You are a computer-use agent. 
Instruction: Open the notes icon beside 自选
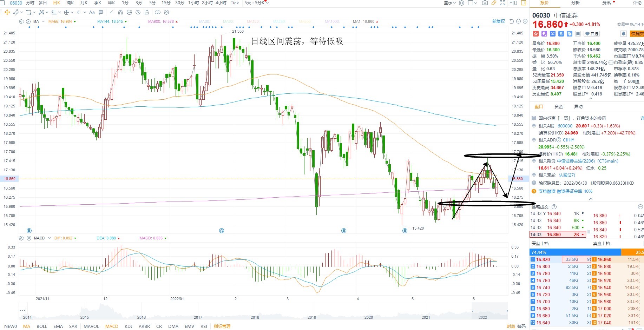[578, 34]
